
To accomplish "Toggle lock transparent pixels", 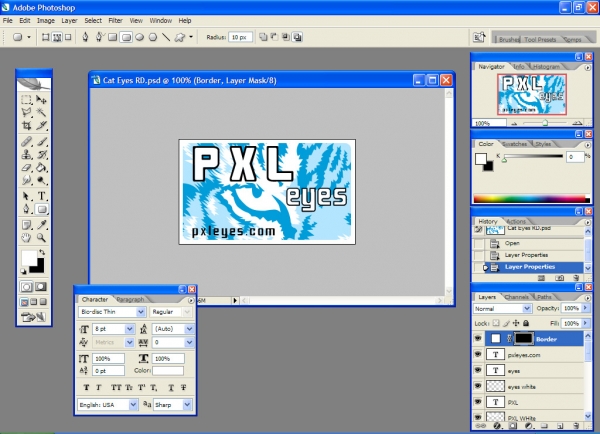I will pyautogui.click(x=496, y=323).
